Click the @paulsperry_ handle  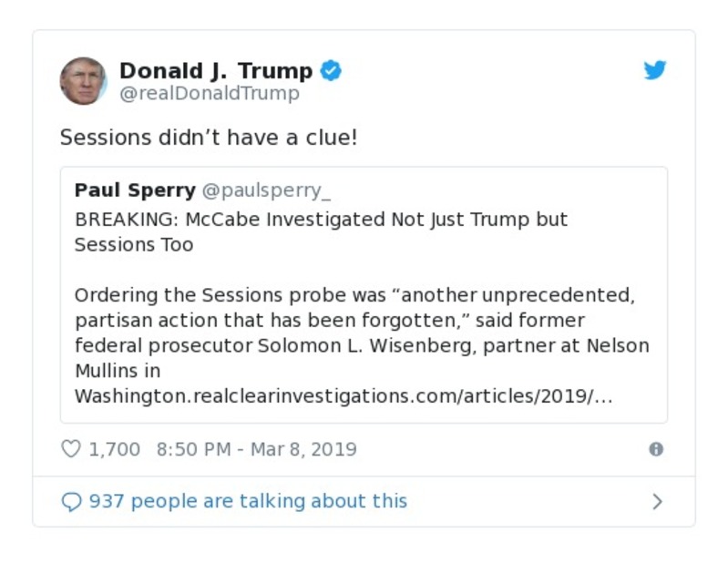pyautogui.click(x=266, y=190)
